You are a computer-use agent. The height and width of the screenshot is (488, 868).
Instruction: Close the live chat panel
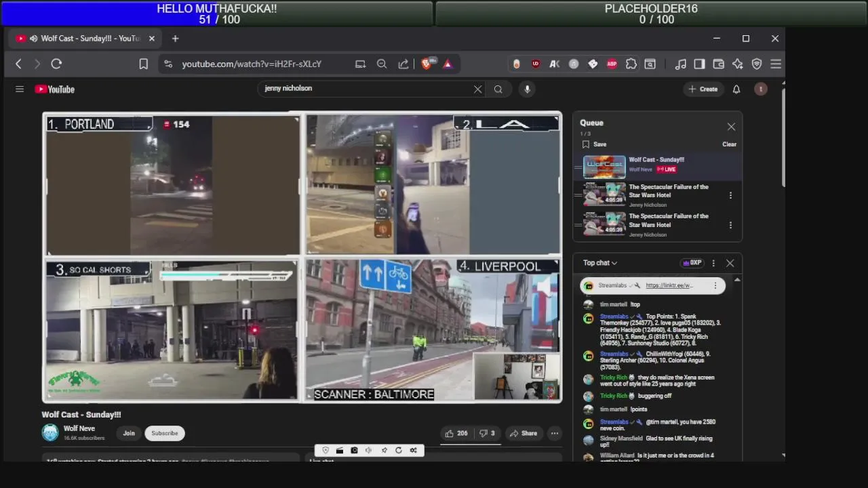(x=730, y=263)
